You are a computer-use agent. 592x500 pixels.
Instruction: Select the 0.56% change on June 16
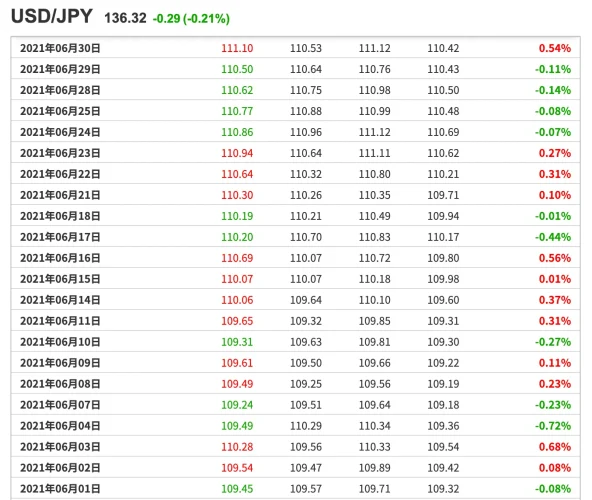pyautogui.click(x=555, y=258)
